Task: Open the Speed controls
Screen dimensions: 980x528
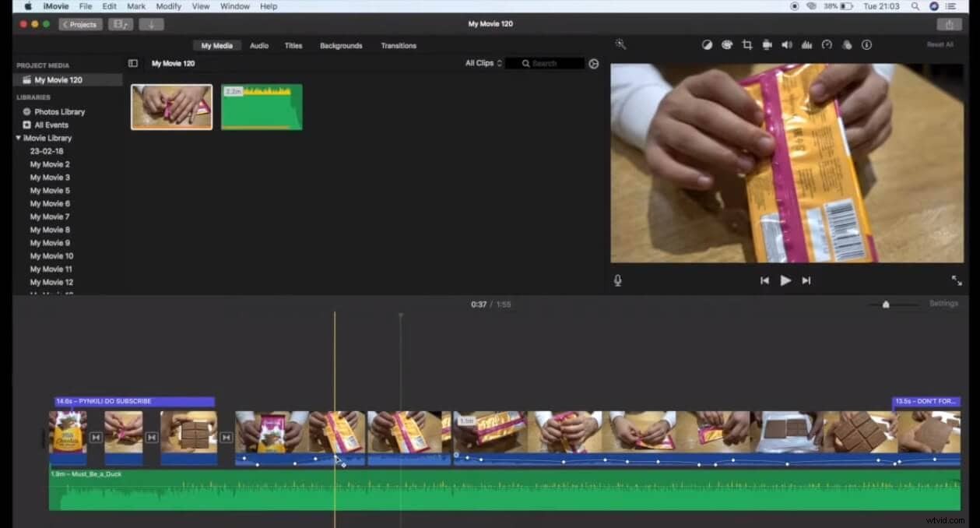Action: [x=827, y=44]
